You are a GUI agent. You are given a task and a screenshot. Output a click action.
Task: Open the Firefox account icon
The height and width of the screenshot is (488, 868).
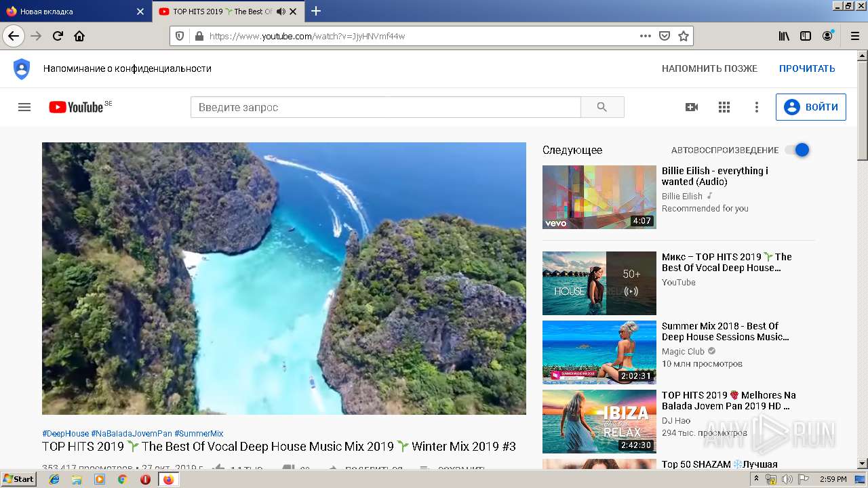pyautogui.click(x=827, y=36)
